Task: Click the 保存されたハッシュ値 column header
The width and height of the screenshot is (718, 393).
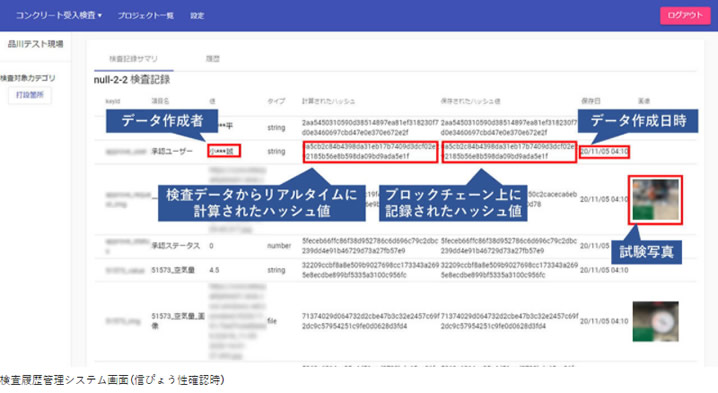Action: 470,101
